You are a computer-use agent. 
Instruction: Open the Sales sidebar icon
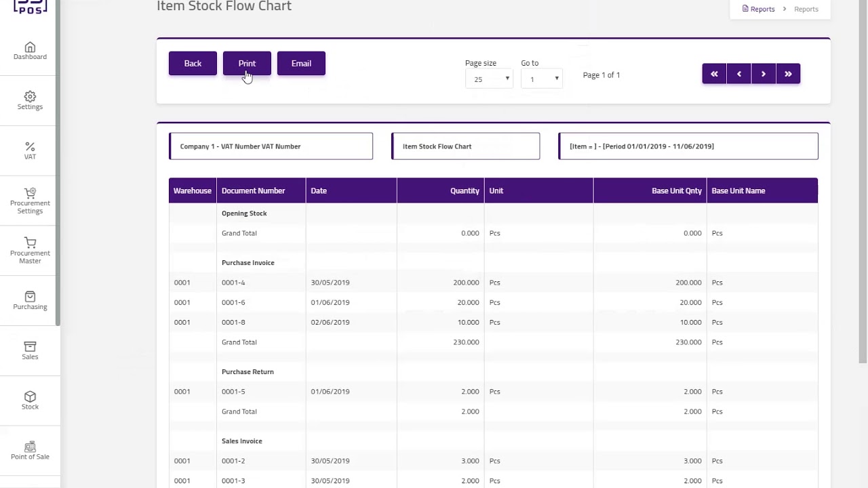click(30, 350)
